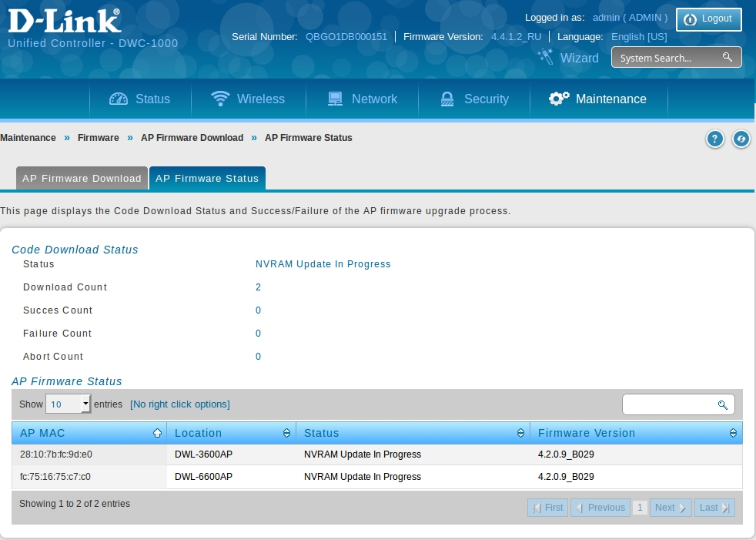
Task: Sort table by Firmware Version arrows
Action: tap(733, 433)
